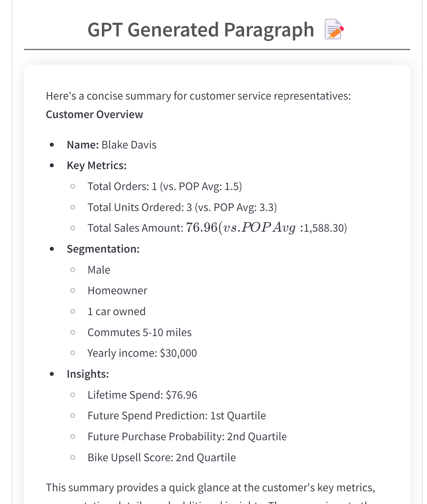The height and width of the screenshot is (504, 427).
Task: Click the Male segmentation item
Action: 99,270
